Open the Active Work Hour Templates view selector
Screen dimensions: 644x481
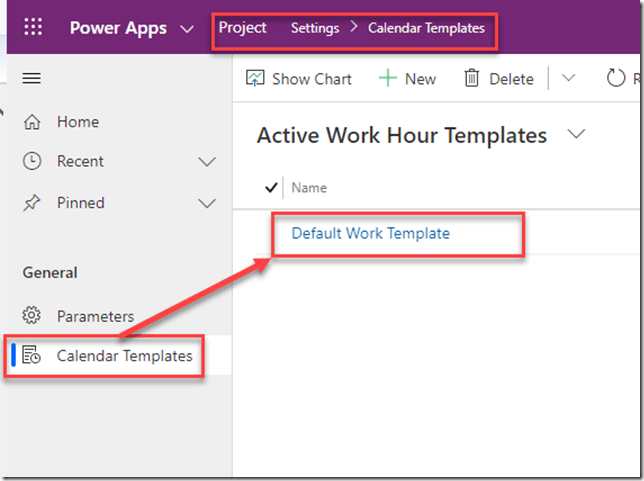pos(576,135)
